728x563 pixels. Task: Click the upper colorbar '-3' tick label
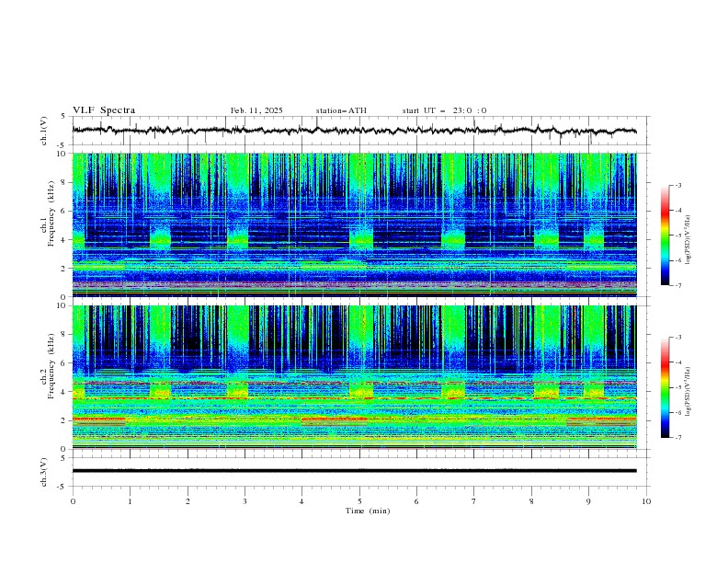pyautogui.click(x=677, y=185)
